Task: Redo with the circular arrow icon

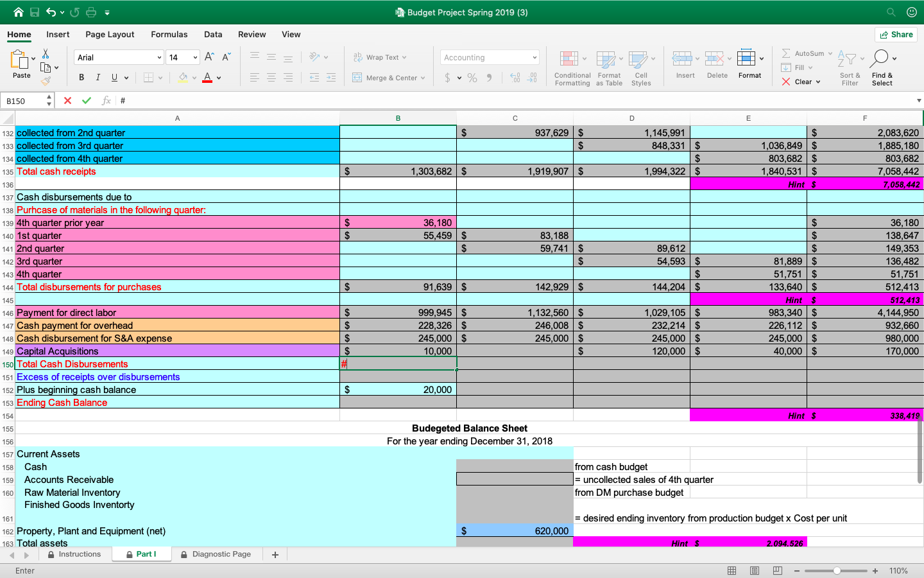Action: point(74,12)
